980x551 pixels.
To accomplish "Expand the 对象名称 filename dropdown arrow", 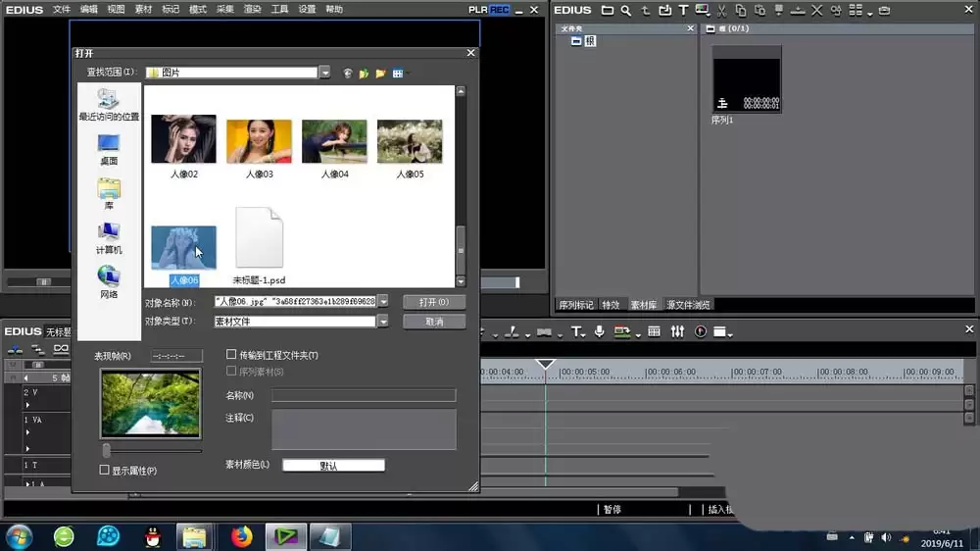I will pyautogui.click(x=383, y=301).
